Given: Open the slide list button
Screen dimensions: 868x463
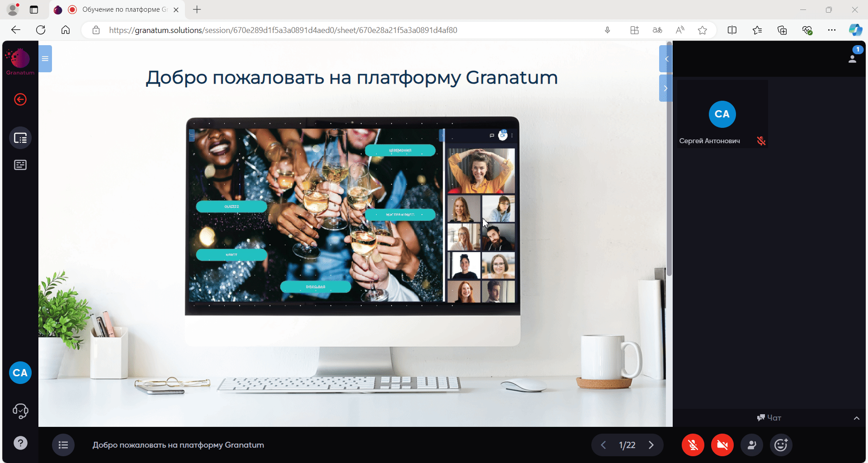Looking at the screenshot, I should [x=63, y=445].
